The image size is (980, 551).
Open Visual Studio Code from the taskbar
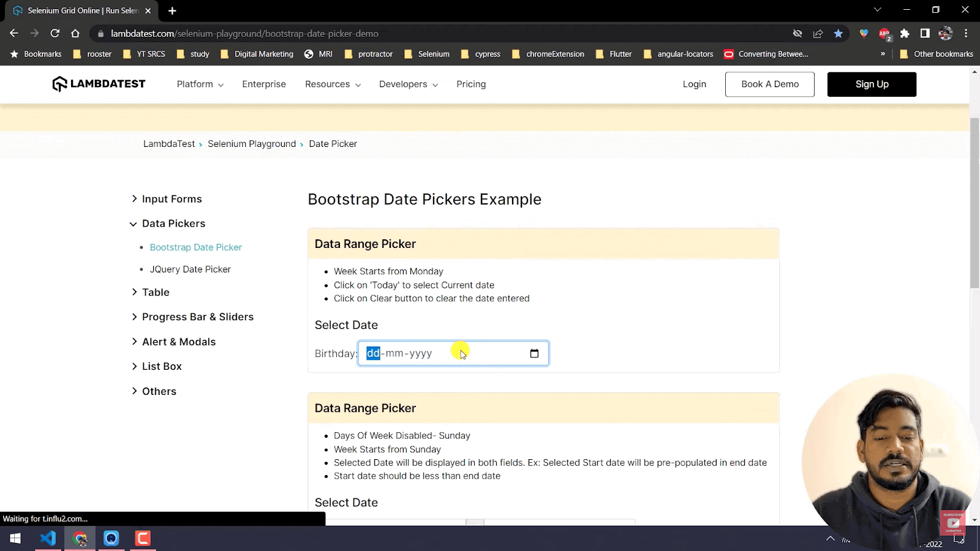click(x=48, y=538)
